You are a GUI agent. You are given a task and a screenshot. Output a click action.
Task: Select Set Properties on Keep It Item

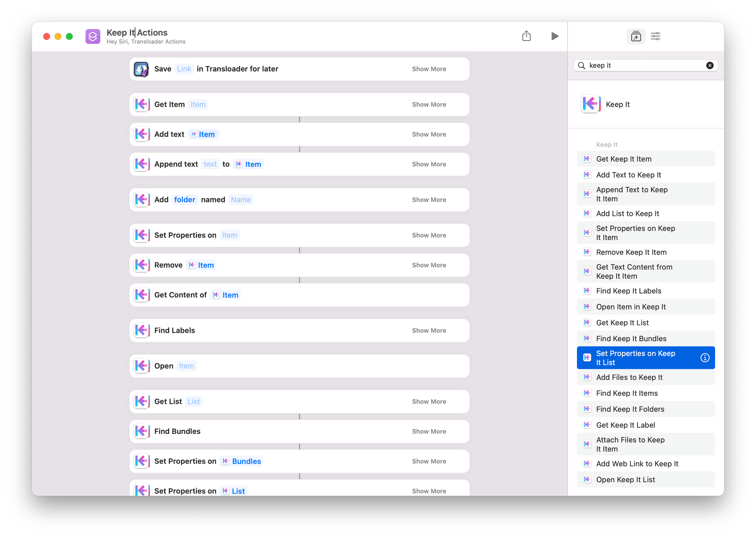point(646,233)
